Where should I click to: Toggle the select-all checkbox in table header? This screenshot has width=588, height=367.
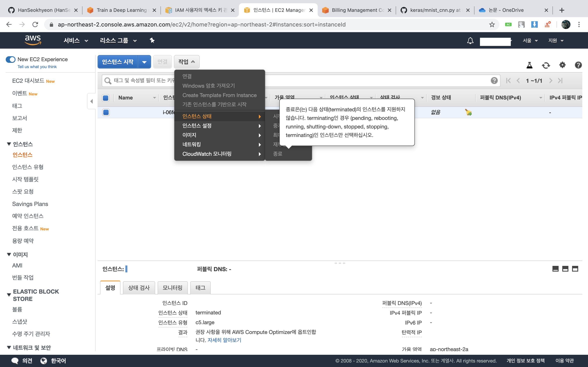pyautogui.click(x=106, y=98)
